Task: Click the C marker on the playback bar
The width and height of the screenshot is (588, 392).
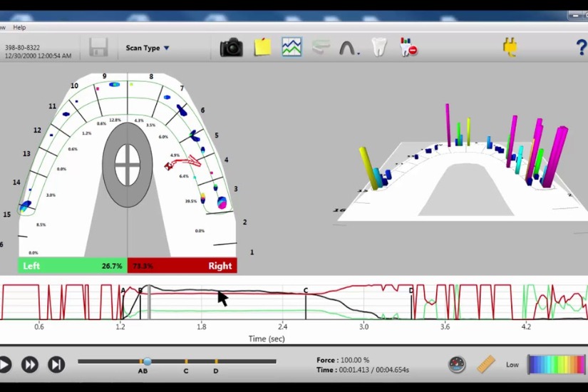Action: coord(186,361)
